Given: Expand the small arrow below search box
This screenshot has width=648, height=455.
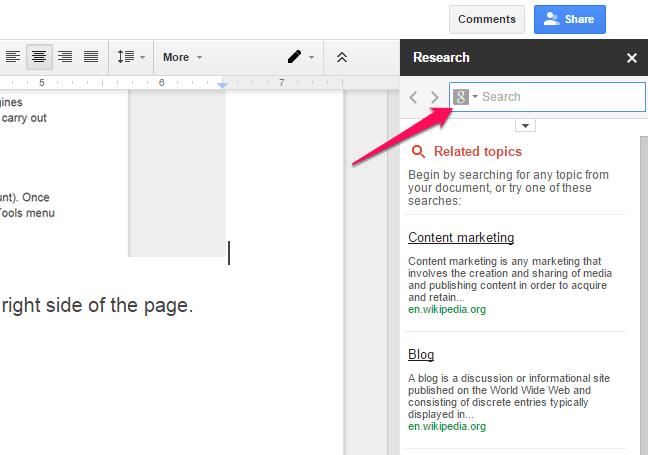Looking at the screenshot, I should click(x=526, y=125).
